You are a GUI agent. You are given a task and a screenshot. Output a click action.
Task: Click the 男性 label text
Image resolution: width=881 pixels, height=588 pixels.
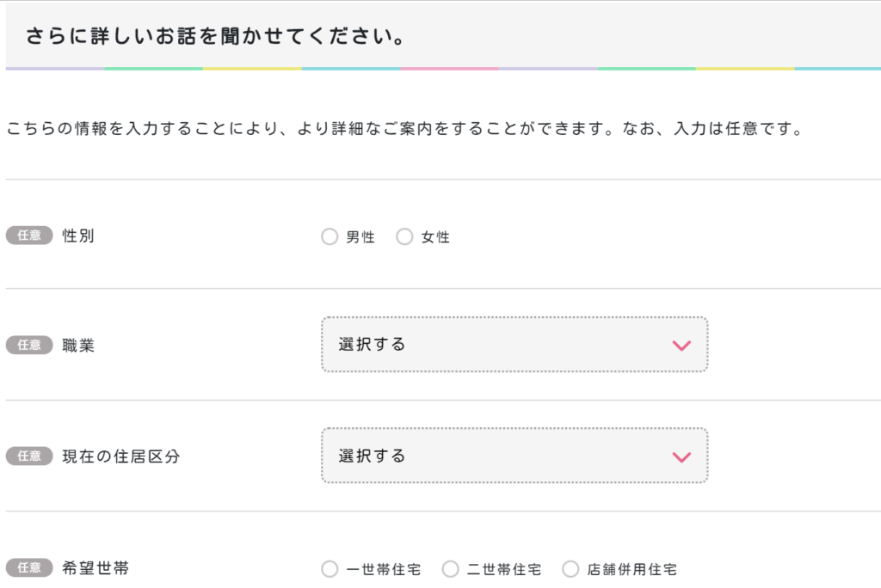point(360,237)
